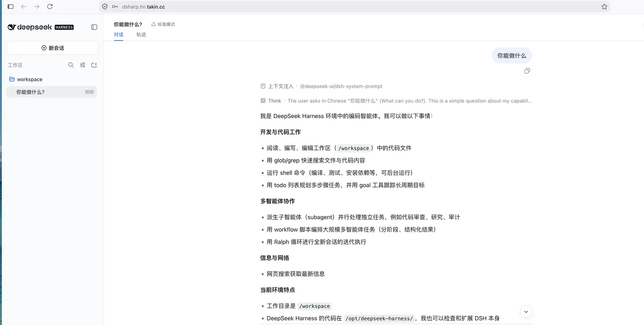Click the 信息与网络 heading
This screenshot has width=644, height=325.
click(x=275, y=258)
